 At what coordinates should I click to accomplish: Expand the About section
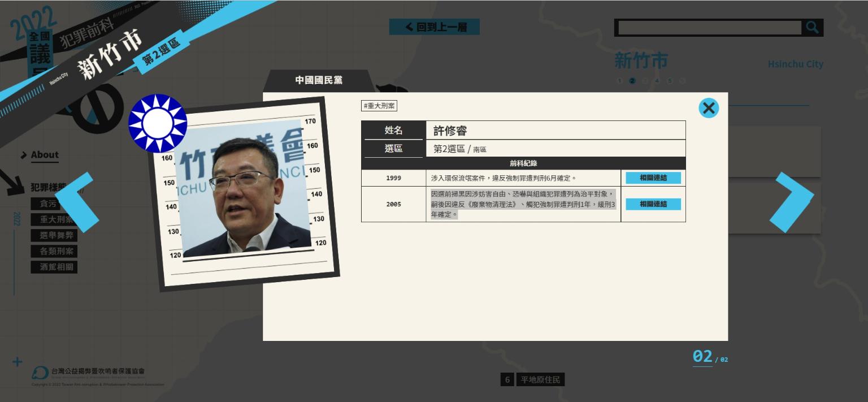click(44, 155)
